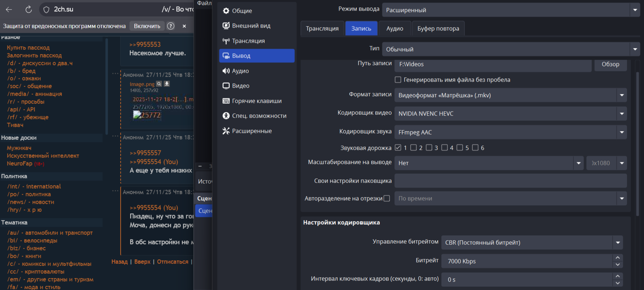Click the browser reload page icon
The width and height of the screenshot is (644, 290).
coord(29,10)
